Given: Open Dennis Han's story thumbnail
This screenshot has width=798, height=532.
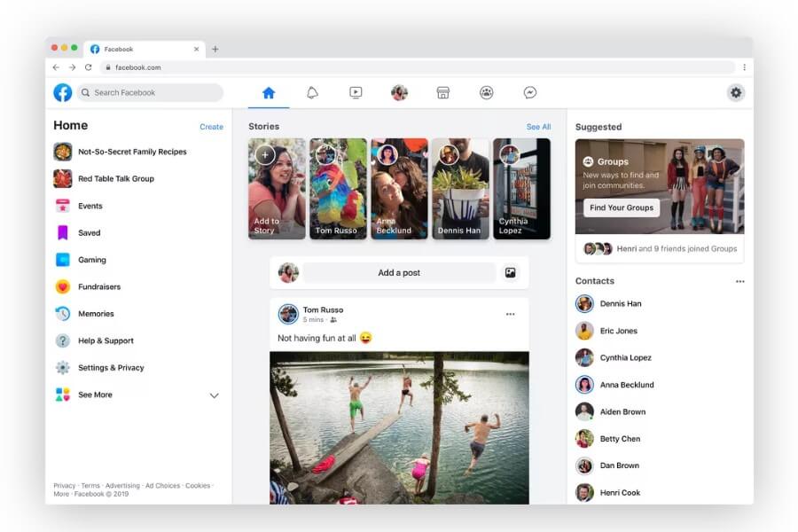Looking at the screenshot, I should (x=460, y=188).
